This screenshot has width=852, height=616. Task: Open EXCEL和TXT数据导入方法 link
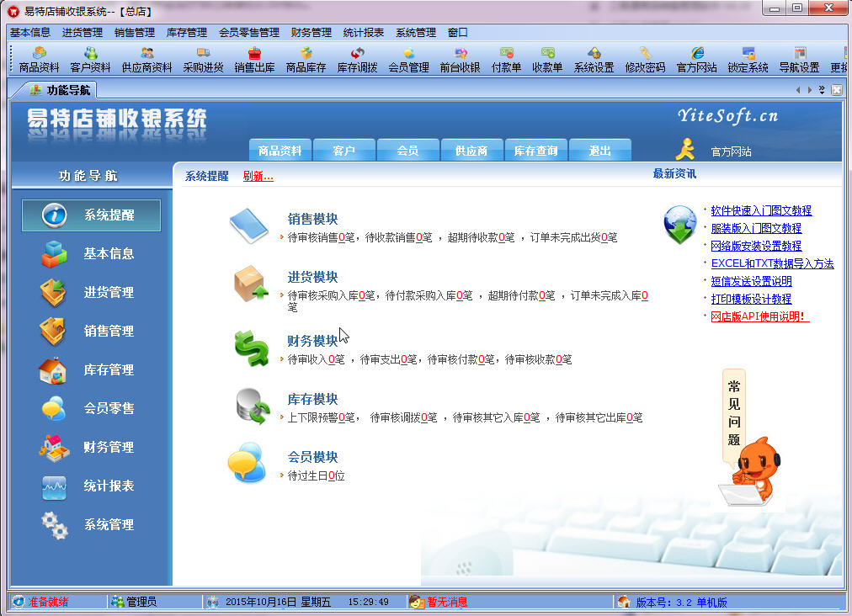pyautogui.click(x=772, y=263)
